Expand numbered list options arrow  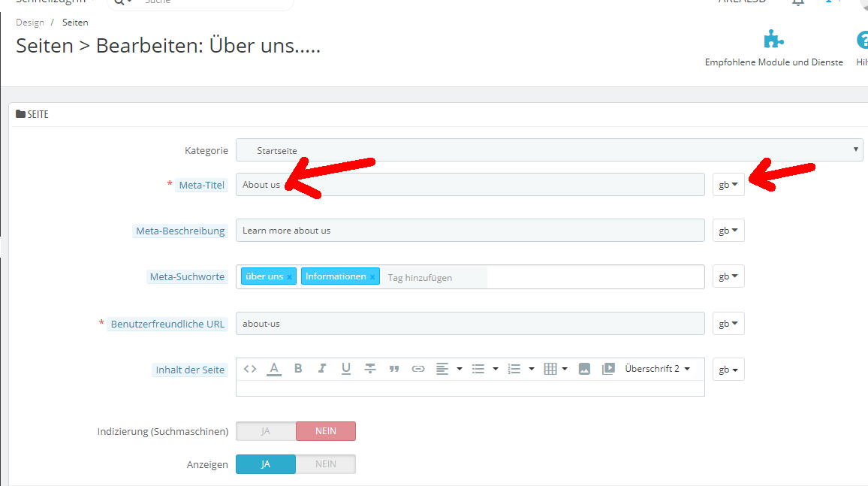coord(532,369)
